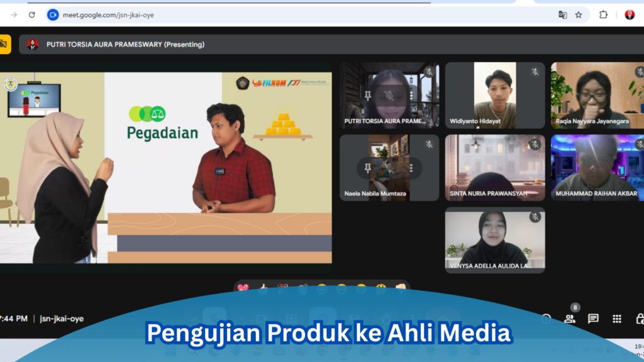Open the Chrome profile avatar
Screen dimensions: 644x362
(x=630, y=14)
